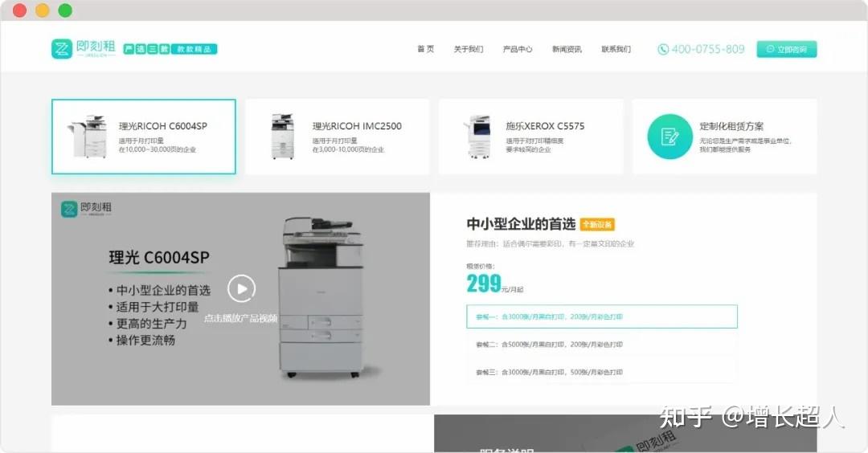The image size is (868, 453).
Task: Click the 即刻租 logo in header
Action: [84, 49]
